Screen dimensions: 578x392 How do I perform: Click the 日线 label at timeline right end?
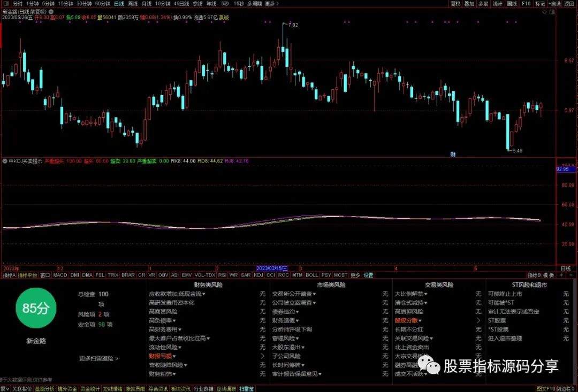(566, 268)
